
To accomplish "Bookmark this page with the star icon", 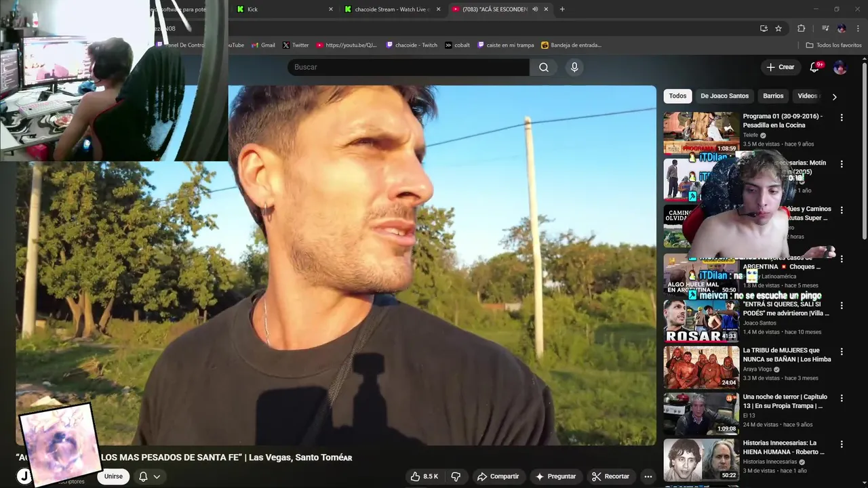I will click(778, 28).
